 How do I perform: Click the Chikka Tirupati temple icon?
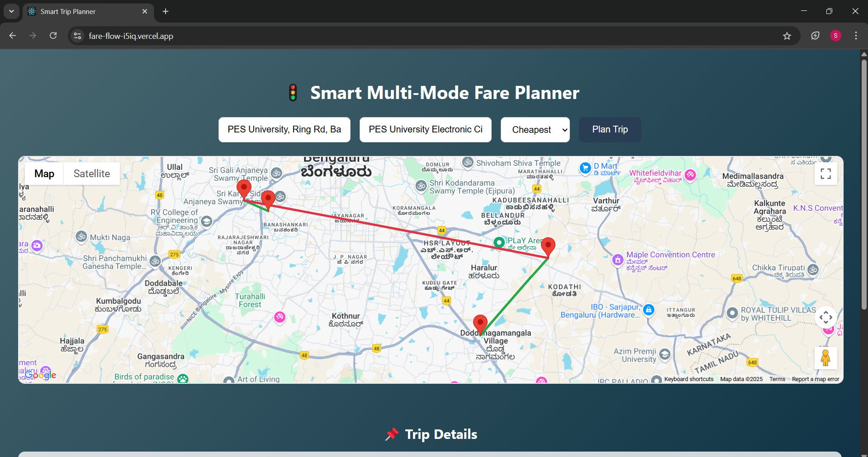813,270
